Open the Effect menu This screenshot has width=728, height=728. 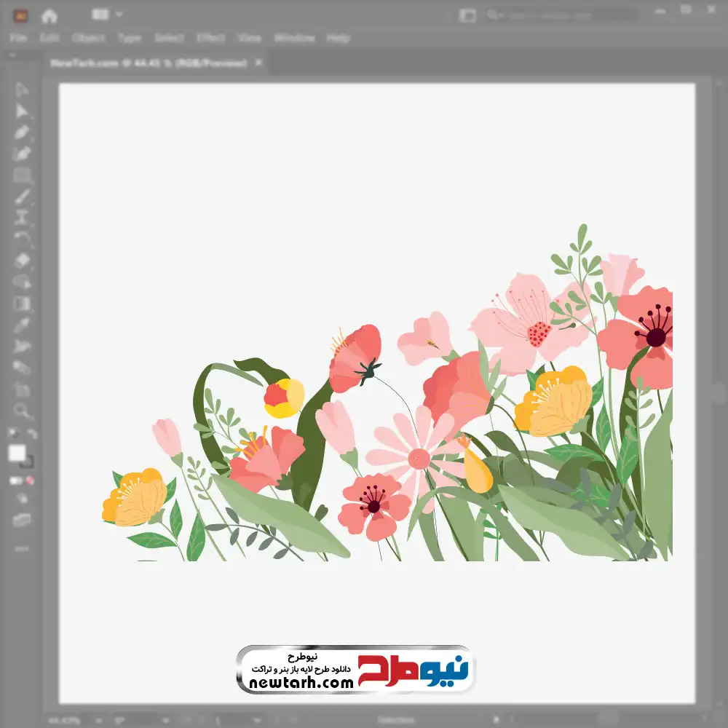click(x=210, y=38)
